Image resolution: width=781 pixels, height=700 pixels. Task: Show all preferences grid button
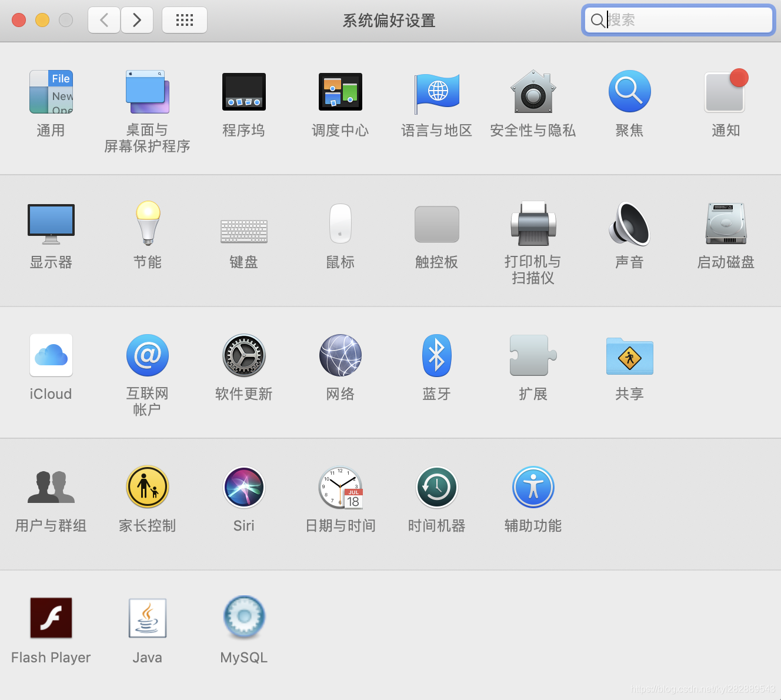tap(185, 20)
